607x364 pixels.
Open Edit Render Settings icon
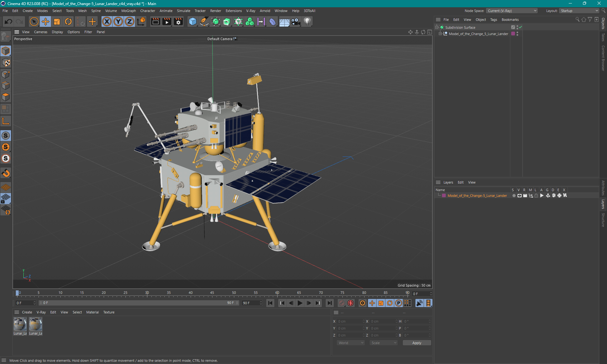click(x=178, y=21)
